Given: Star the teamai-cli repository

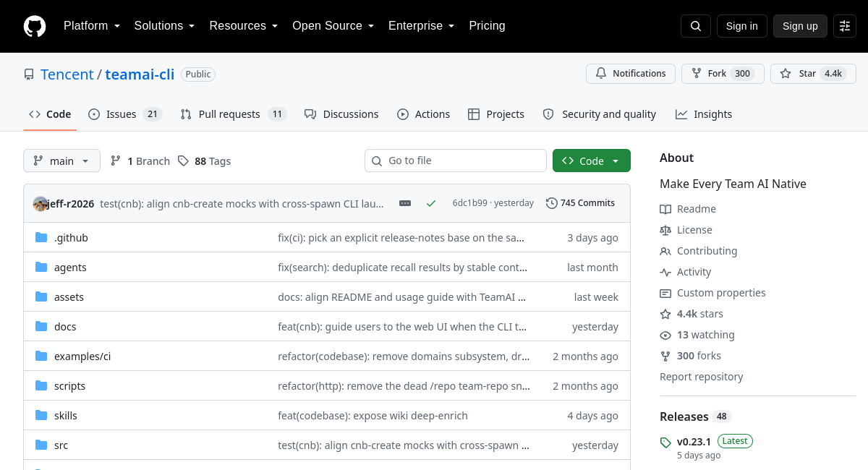Looking at the screenshot, I should point(813,74).
